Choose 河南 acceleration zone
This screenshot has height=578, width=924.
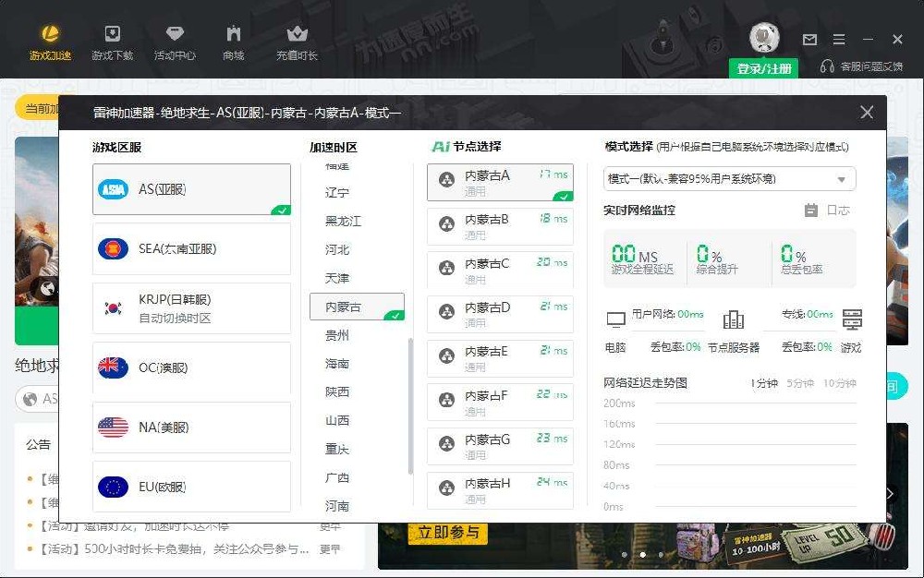(337, 506)
